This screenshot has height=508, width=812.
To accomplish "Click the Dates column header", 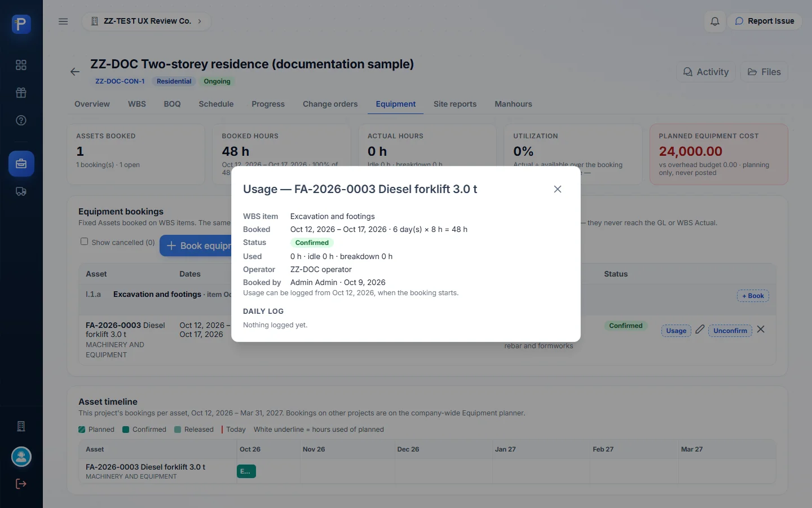I will pyautogui.click(x=190, y=274).
